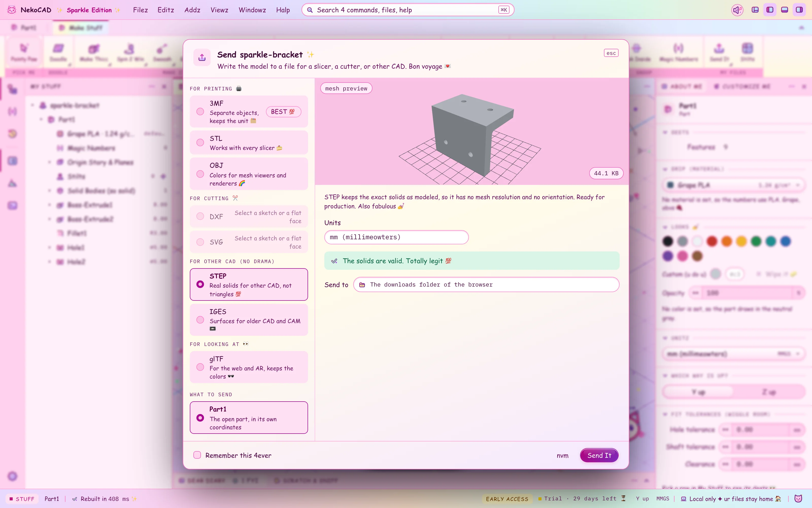Image resolution: width=812 pixels, height=508 pixels.
Task: Click the ⌘K shortcut badge
Action: tap(504, 10)
